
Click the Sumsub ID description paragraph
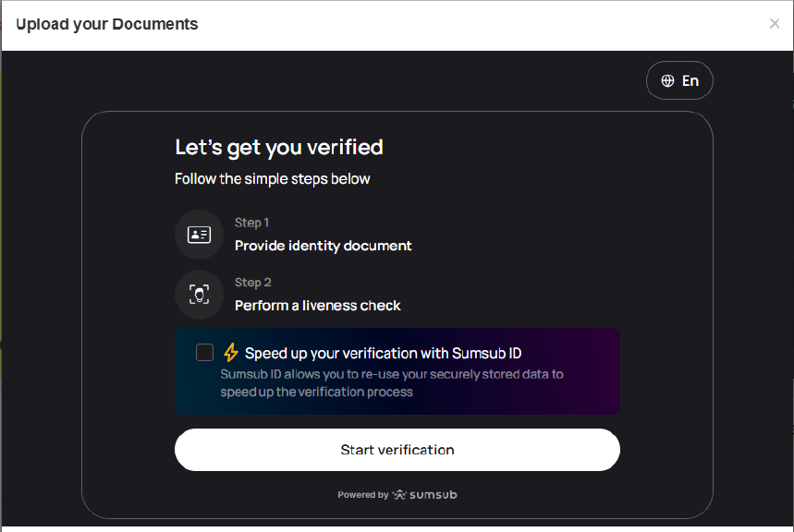pos(391,382)
